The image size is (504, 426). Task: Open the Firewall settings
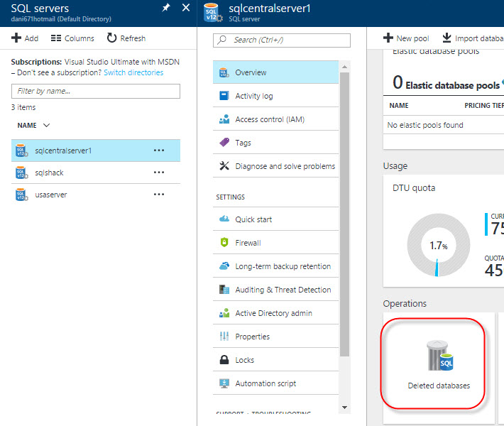pyautogui.click(x=276, y=243)
